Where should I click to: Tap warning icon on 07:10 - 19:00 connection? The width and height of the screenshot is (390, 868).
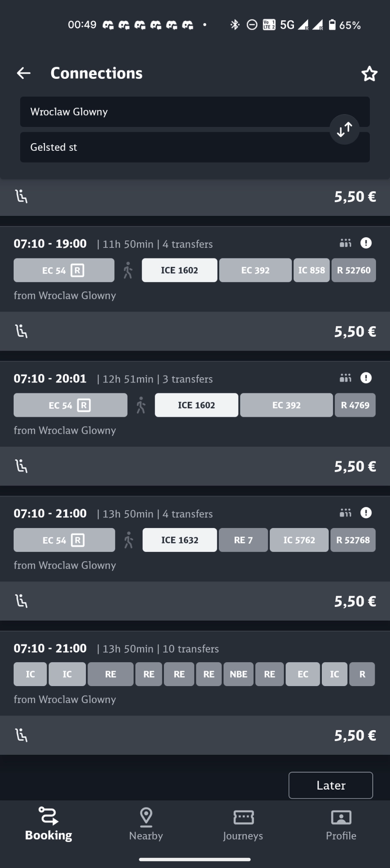[x=366, y=243]
